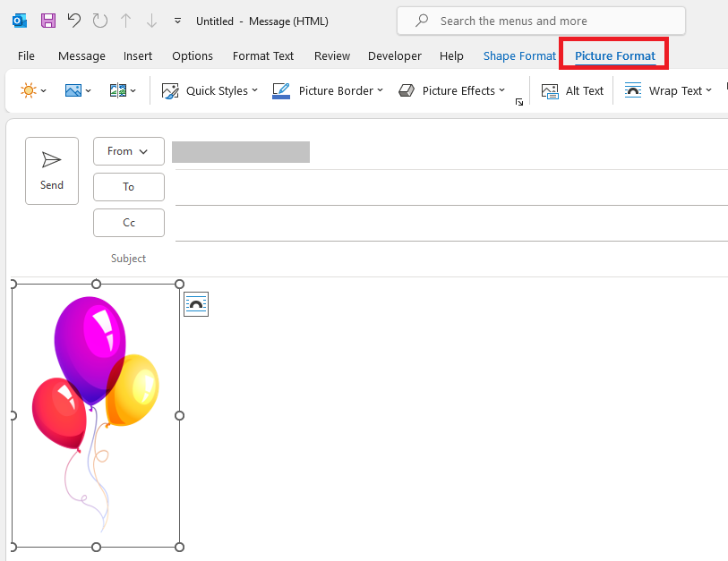The height and width of the screenshot is (561, 728).
Task: Click the top-right corner handle of the picture
Action: pos(179,284)
